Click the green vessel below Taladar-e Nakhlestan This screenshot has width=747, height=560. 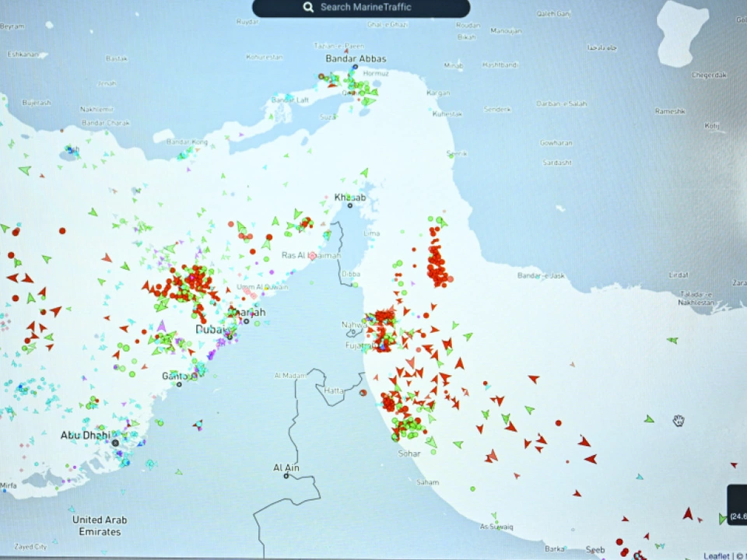[672, 340]
